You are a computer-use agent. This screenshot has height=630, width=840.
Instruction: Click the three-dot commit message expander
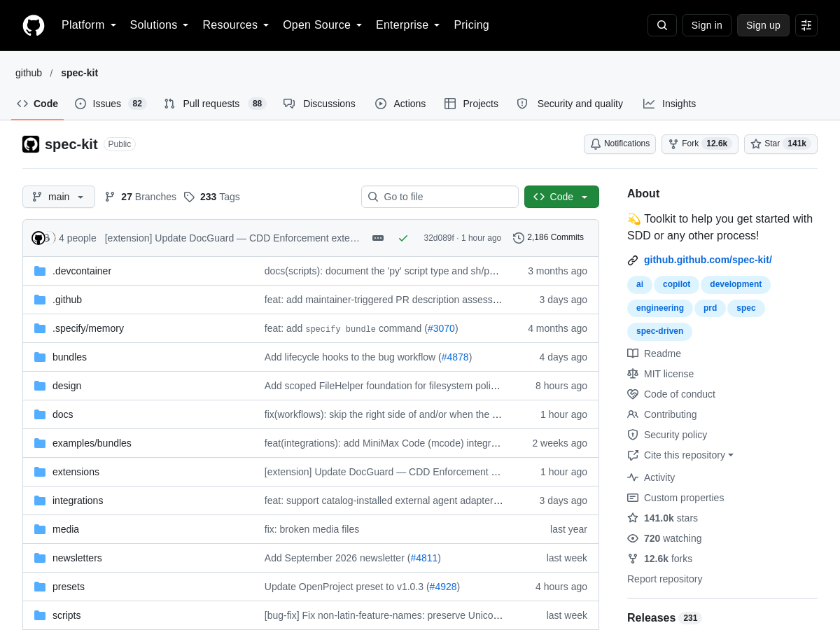point(378,238)
